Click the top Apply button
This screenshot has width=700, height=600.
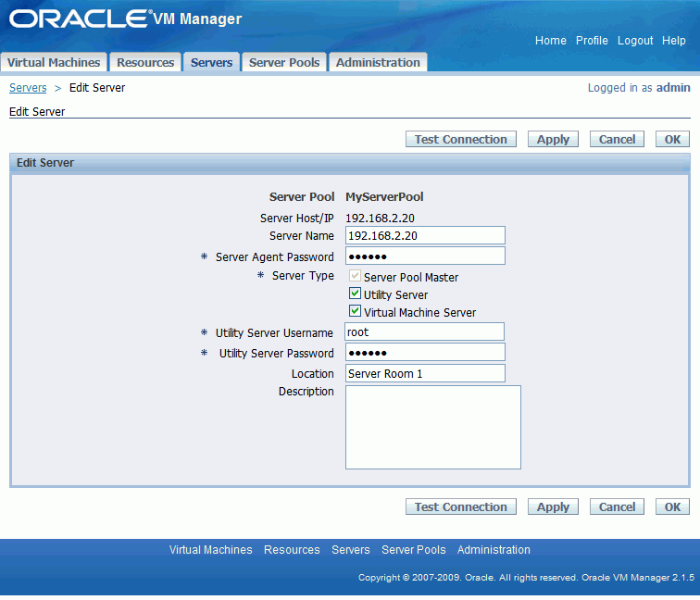553,139
